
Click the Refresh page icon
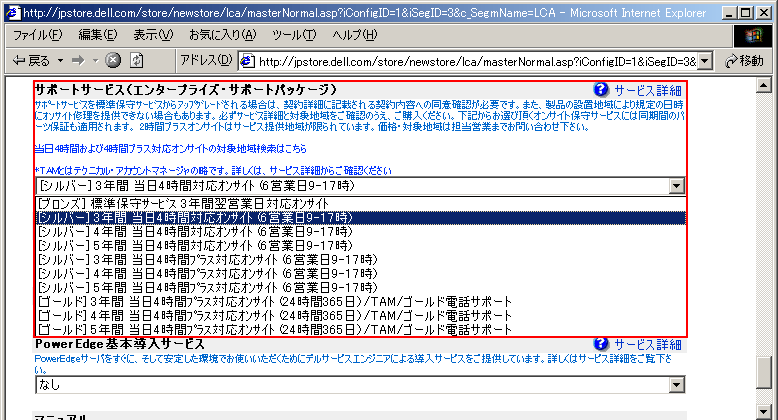(x=136, y=61)
